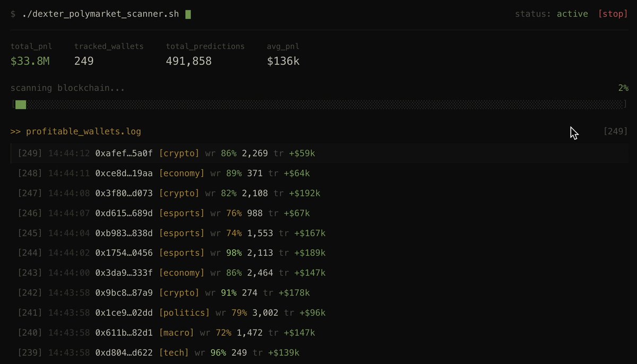Select the +$147k profit in row 240
Screen dimensions: 637x364
click(x=299, y=333)
